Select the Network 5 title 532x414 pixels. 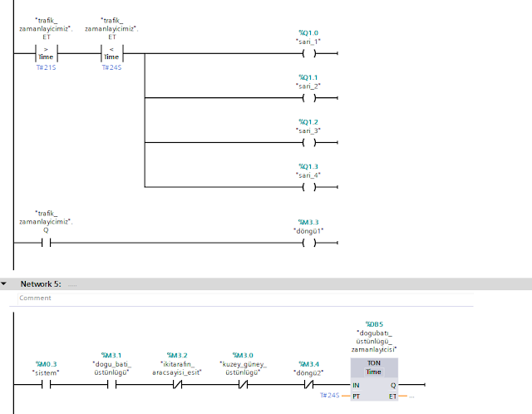coord(41,284)
